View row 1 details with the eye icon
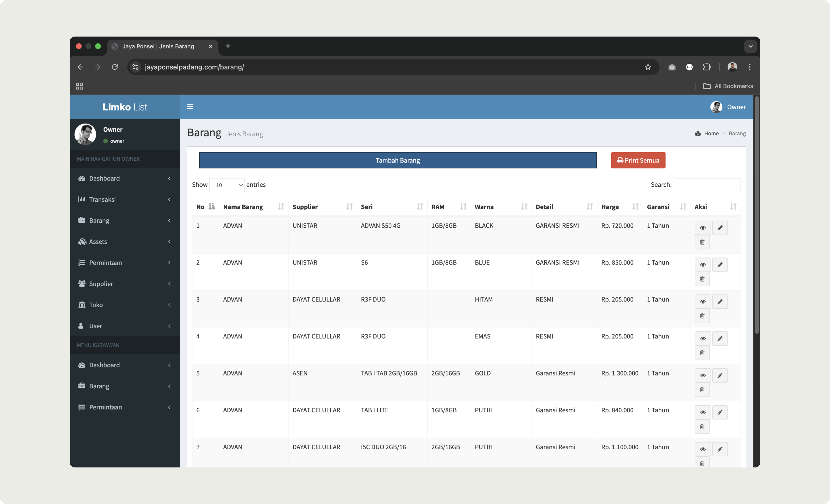The height and width of the screenshot is (504, 830). point(703,228)
